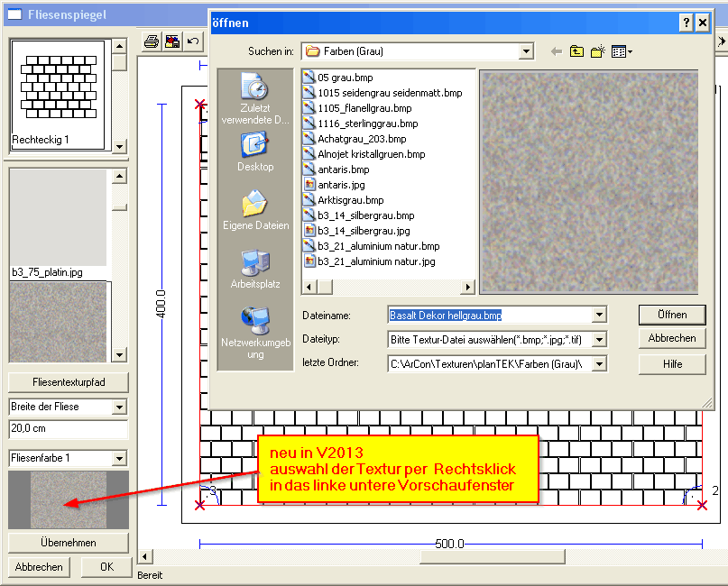Go back using the dialog's back arrow

[x=556, y=51]
